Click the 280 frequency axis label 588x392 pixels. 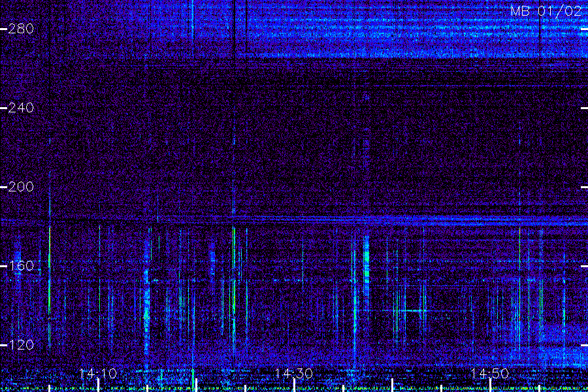click(21, 29)
